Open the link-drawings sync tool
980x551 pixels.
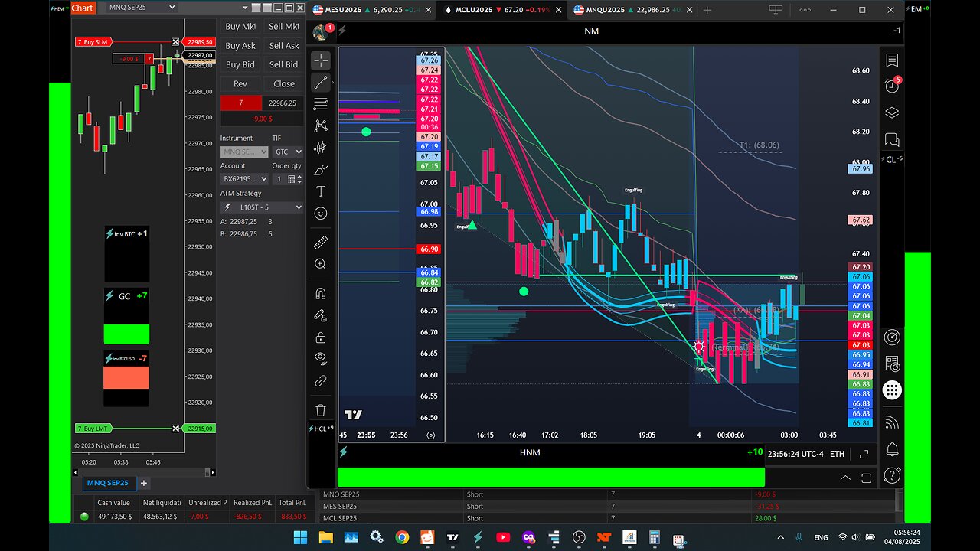[x=321, y=380]
